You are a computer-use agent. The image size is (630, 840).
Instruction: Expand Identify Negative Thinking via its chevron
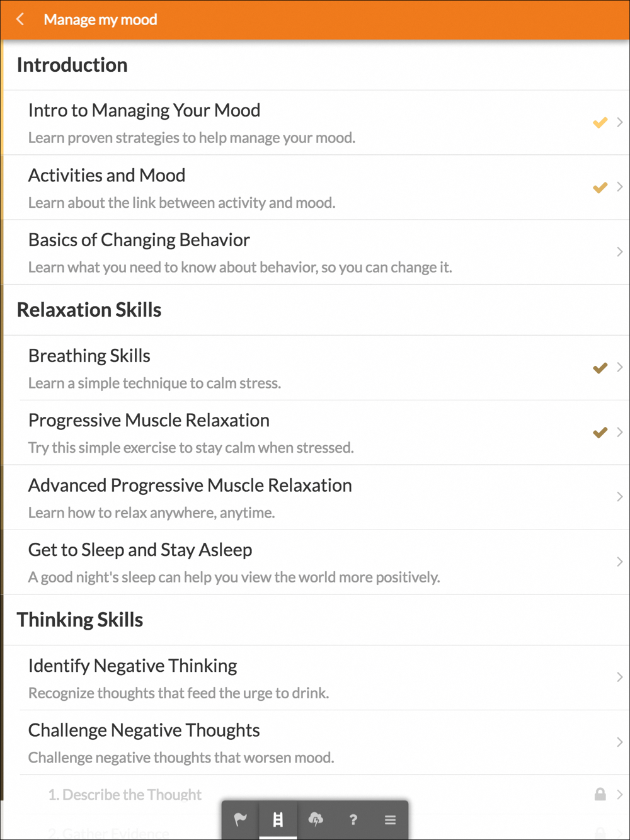(620, 678)
